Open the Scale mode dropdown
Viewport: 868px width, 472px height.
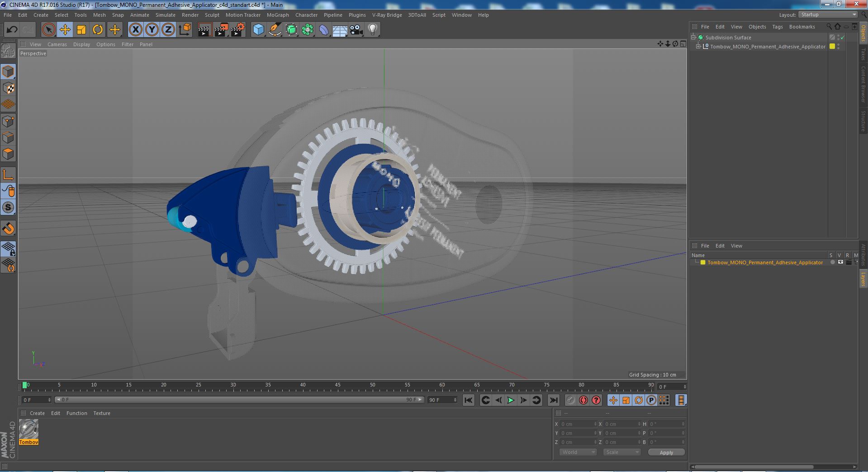pyautogui.click(x=621, y=452)
